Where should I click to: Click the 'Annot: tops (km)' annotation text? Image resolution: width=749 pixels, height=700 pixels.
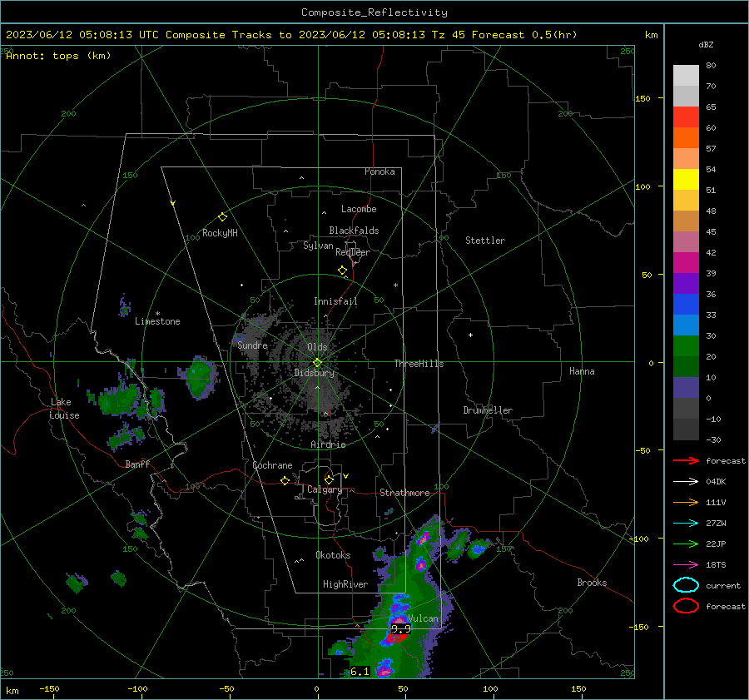(x=58, y=56)
